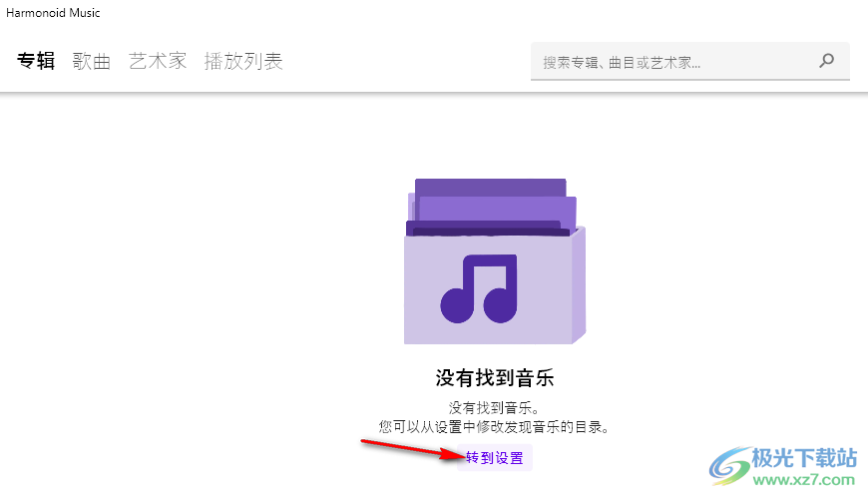Open the 歌曲 tab
Viewport: 868px width, 496px height.
click(92, 61)
